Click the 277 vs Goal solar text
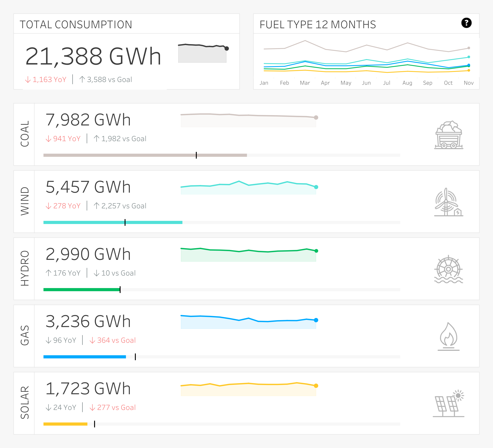Screen dimensions: 493x448 (112, 407)
